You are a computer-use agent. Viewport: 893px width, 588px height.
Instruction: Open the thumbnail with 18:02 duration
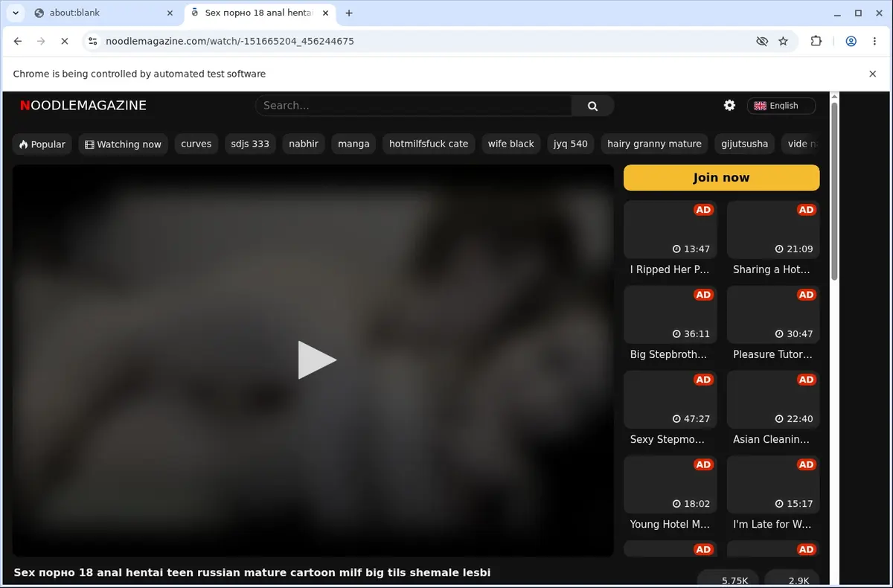[670, 485]
